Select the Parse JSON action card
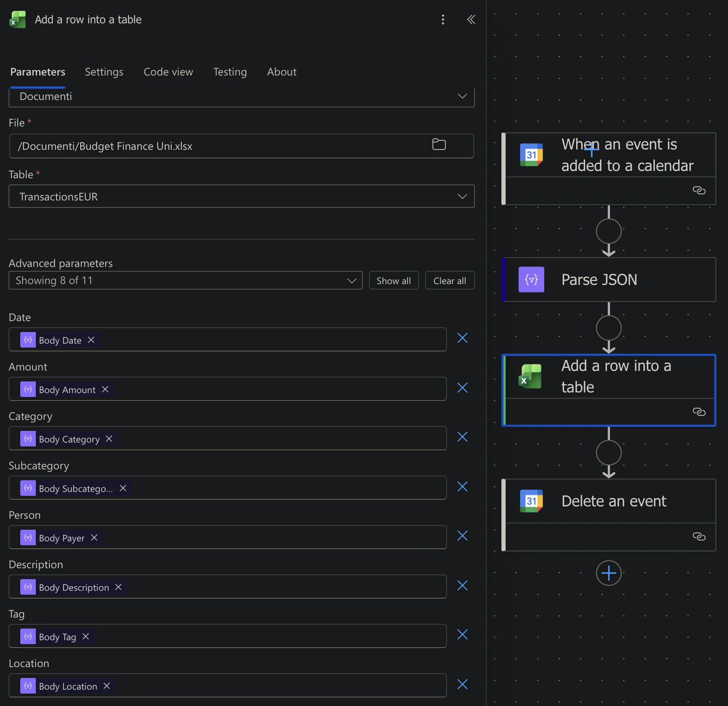Screen dimensions: 728x706 609,280
